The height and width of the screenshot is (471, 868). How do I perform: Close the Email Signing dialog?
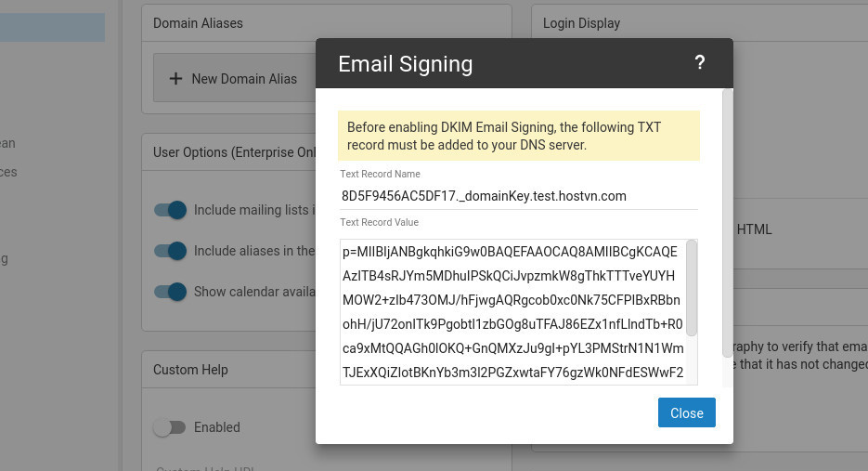coord(686,413)
